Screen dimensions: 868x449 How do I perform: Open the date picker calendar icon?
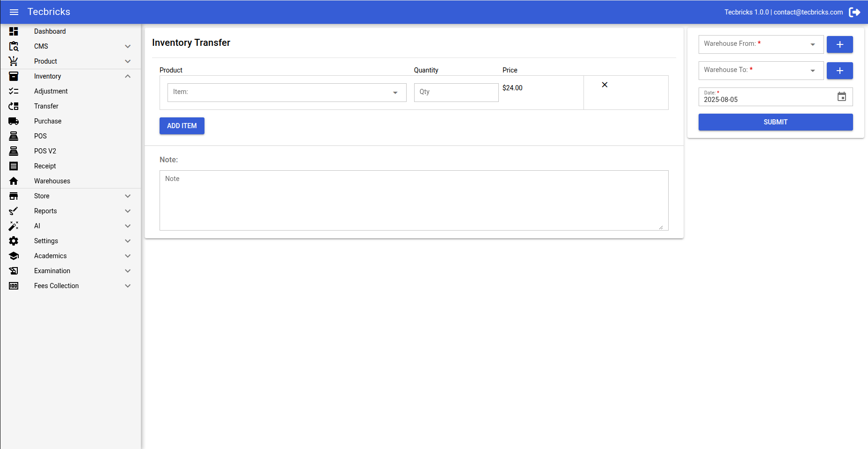point(842,97)
